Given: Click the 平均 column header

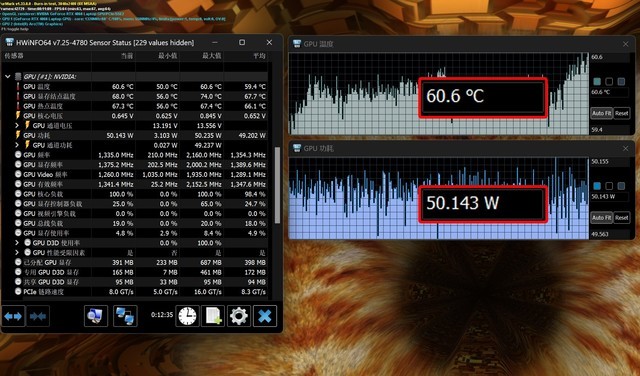Looking at the screenshot, I should coord(259,56).
